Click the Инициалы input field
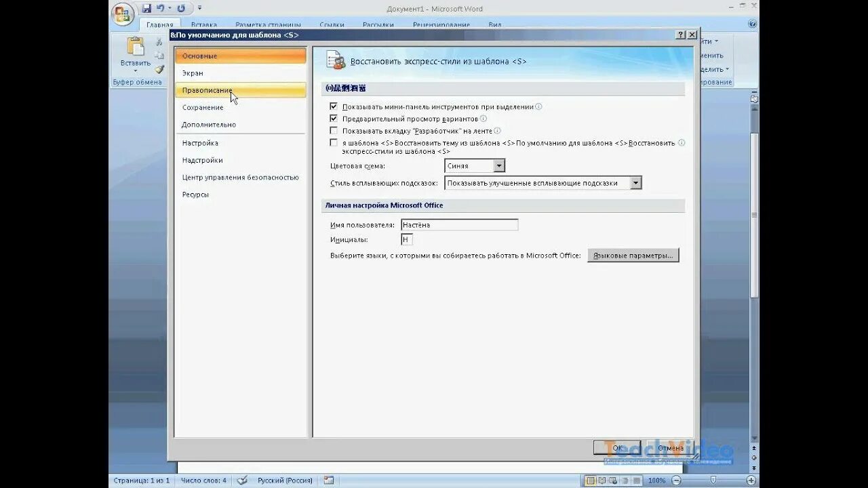The height and width of the screenshot is (488, 868). pyautogui.click(x=407, y=239)
